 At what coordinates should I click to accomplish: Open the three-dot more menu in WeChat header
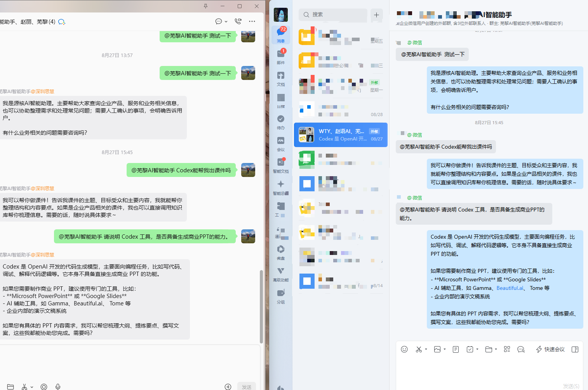(252, 22)
